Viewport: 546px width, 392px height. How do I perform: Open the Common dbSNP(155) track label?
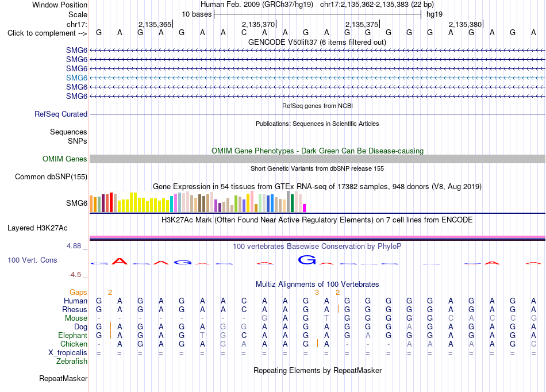[51, 177]
